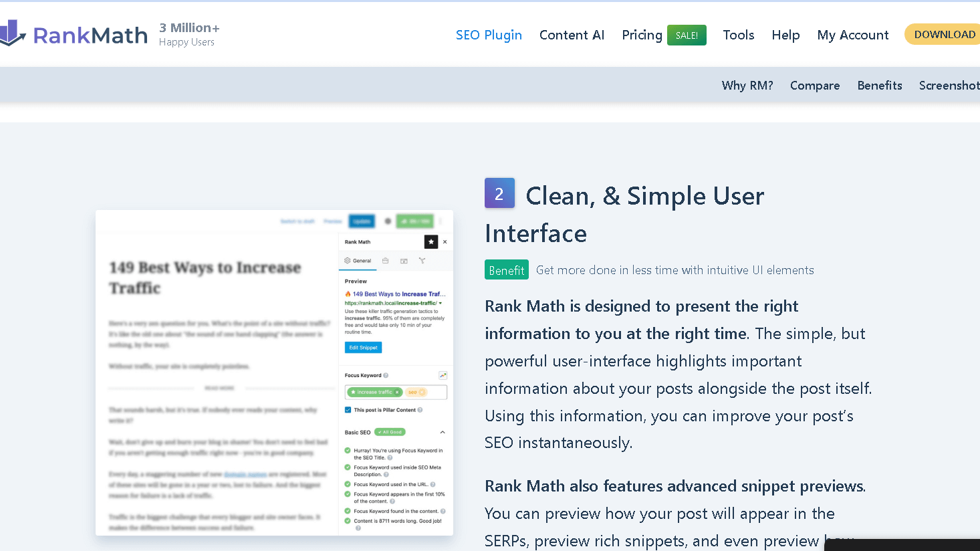
Task: Jump to the Benefits section
Action: point(880,86)
